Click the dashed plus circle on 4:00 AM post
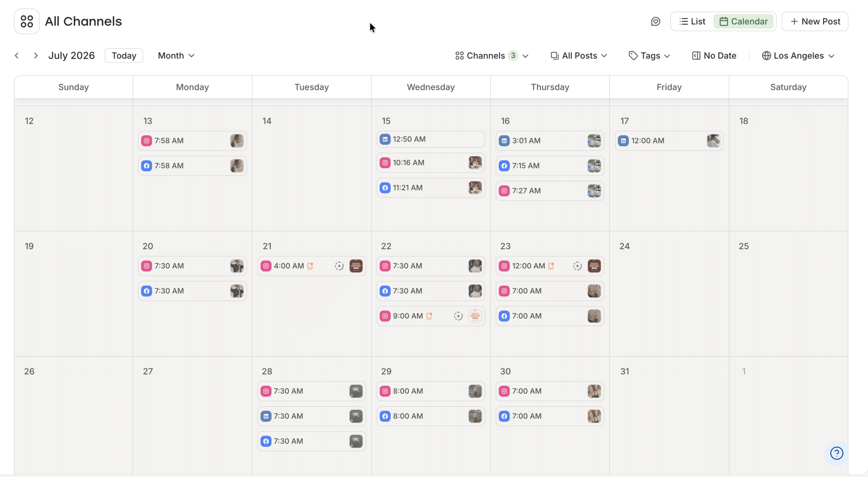Viewport: 868px width, 477px height. (x=339, y=266)
